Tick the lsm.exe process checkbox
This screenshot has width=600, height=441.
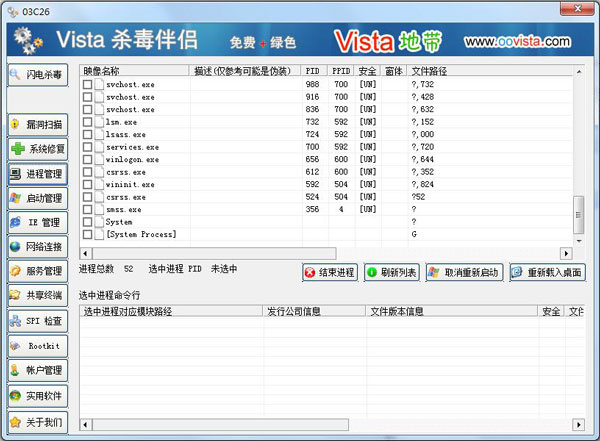(x=87, y=122)
